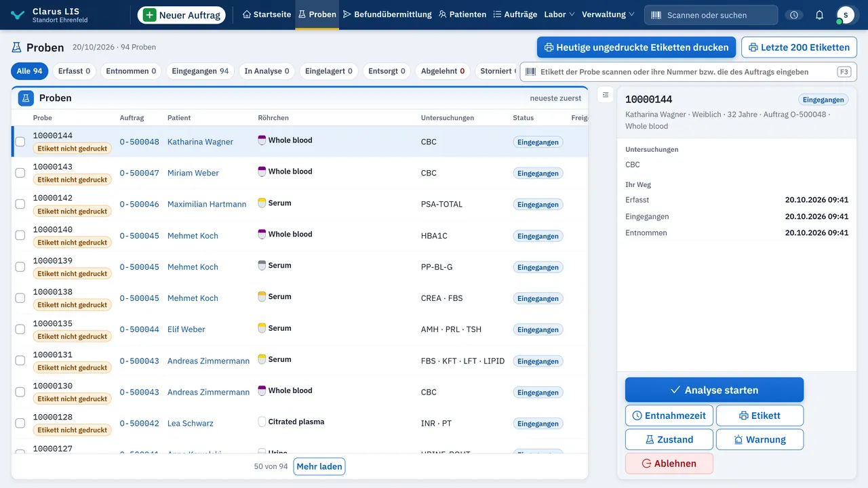The height and width of the screenshot is (488, 868).
Task: Filter samples by Eingegangen 94
Action: tap(200, 71)
